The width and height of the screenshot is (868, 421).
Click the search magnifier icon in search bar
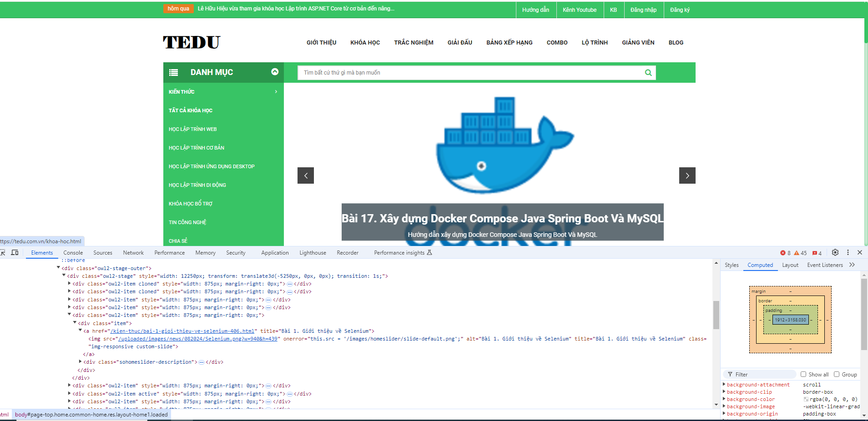coord(648,73)
